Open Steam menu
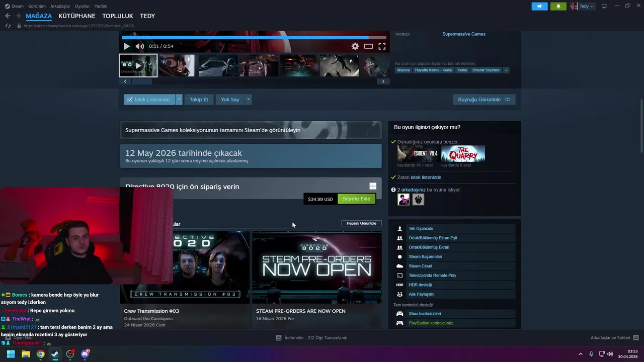 (x=15, y=6)
